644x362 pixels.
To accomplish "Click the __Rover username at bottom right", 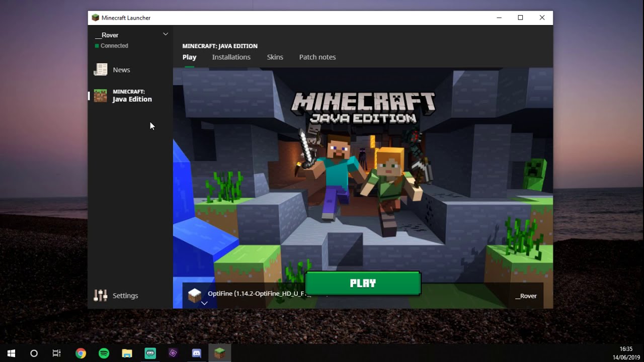I will 526,296.
